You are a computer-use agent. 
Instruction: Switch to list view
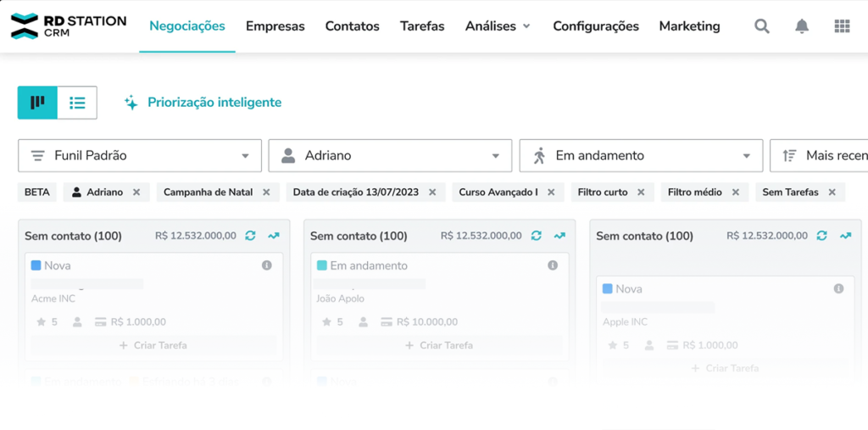click(x=77, y=103)
